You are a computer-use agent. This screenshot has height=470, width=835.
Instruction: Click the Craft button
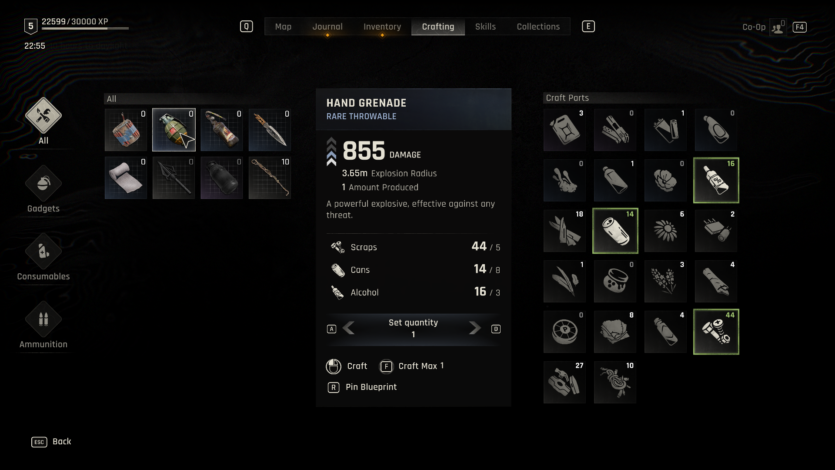point(347,366)
